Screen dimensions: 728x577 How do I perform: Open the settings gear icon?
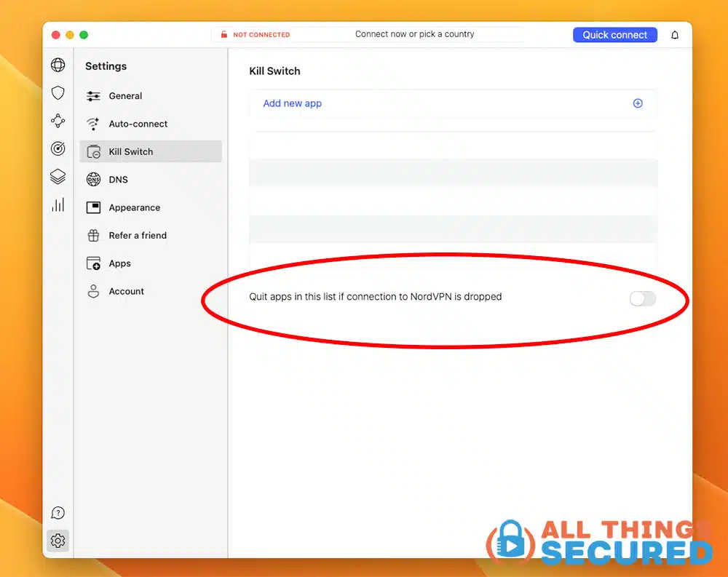pyautogui.click(x=58, y=541)
